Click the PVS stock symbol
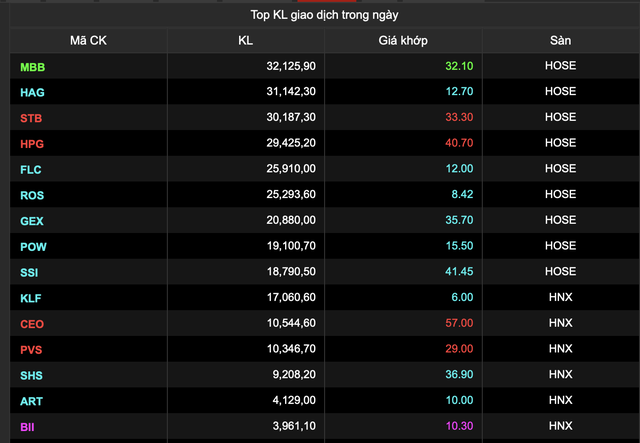This screenshot has width=640, height=443. coord(32,349)
